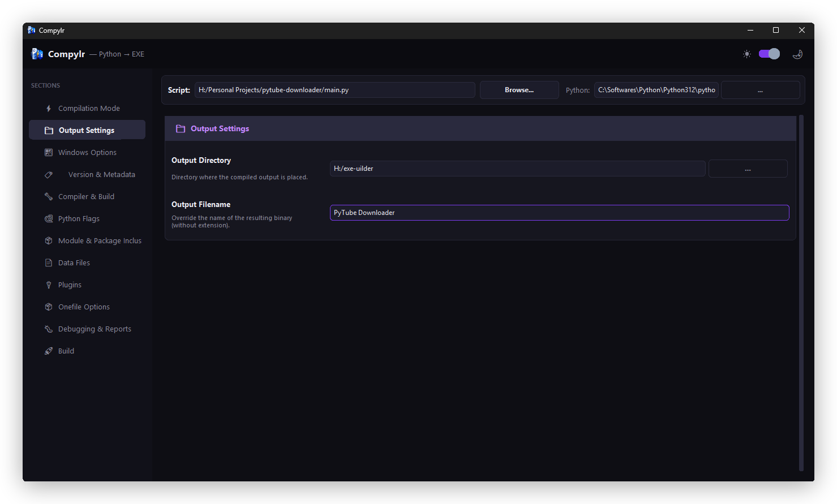The image size is (837, 504).
Task: Go to the Build section
Action: tap(87, 351)
